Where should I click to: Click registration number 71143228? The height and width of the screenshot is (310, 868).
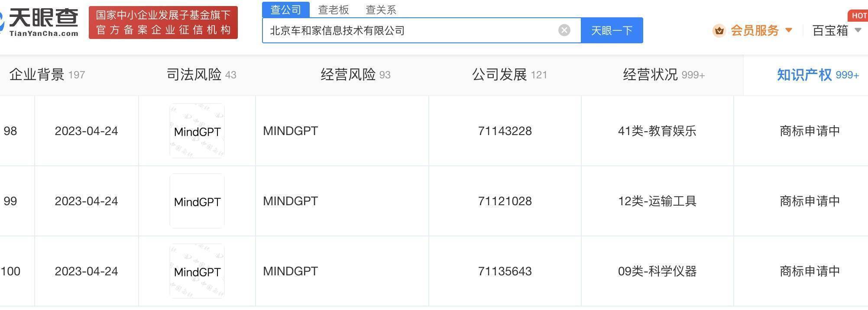point(505,131)
